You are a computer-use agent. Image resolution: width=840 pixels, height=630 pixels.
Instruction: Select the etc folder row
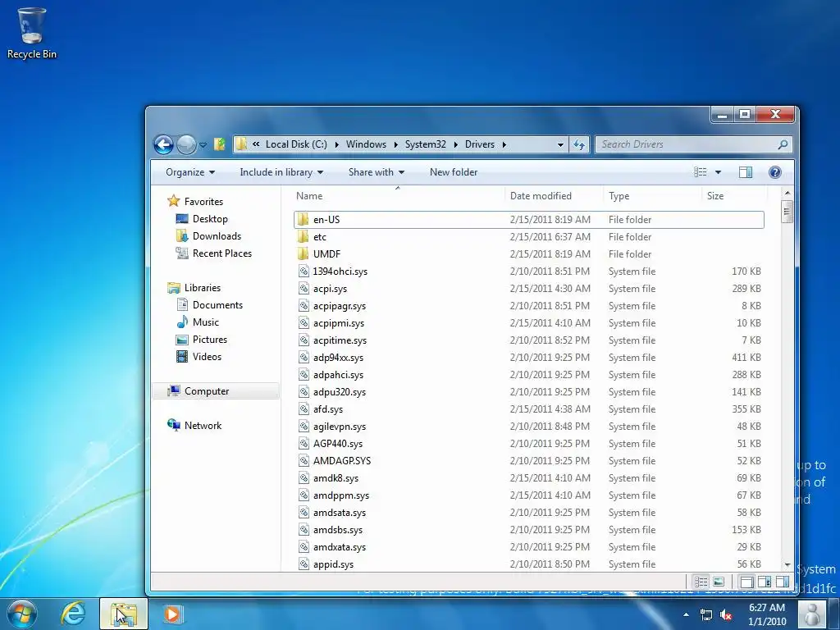pos(529,237)
